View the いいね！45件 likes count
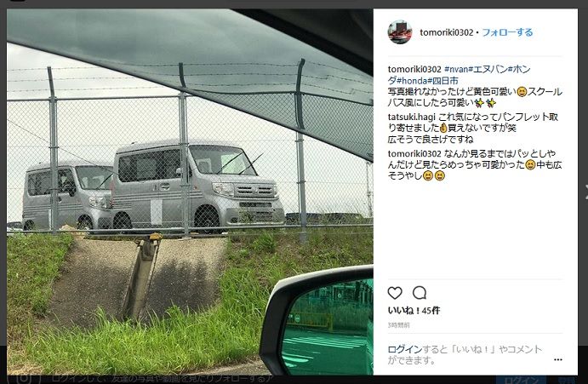 point(414,311)
